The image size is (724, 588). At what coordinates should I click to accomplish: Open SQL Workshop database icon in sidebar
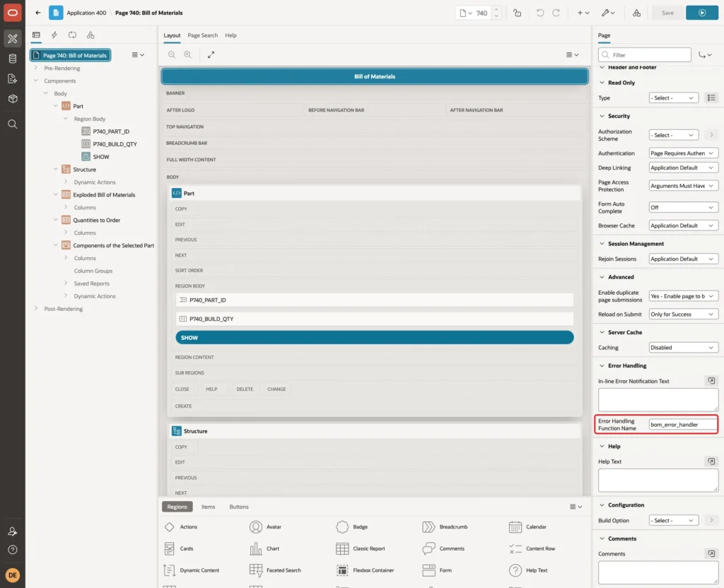click(x=13, y=59)
